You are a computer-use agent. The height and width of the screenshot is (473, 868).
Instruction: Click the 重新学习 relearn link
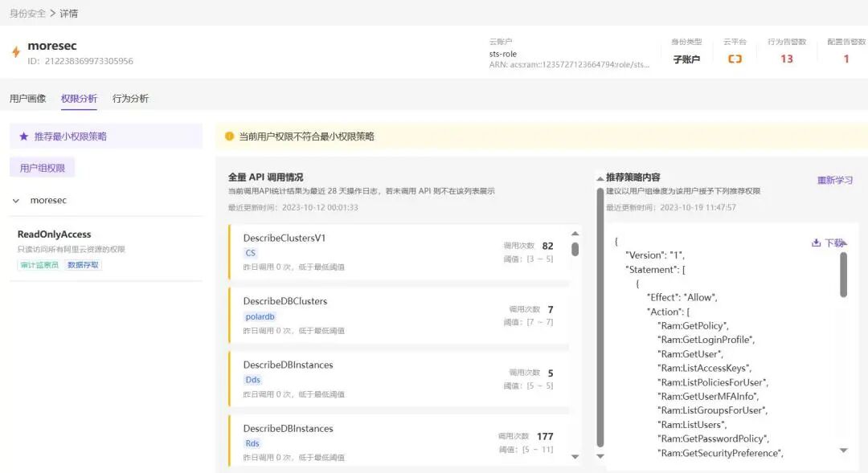(x=837, y=178)
